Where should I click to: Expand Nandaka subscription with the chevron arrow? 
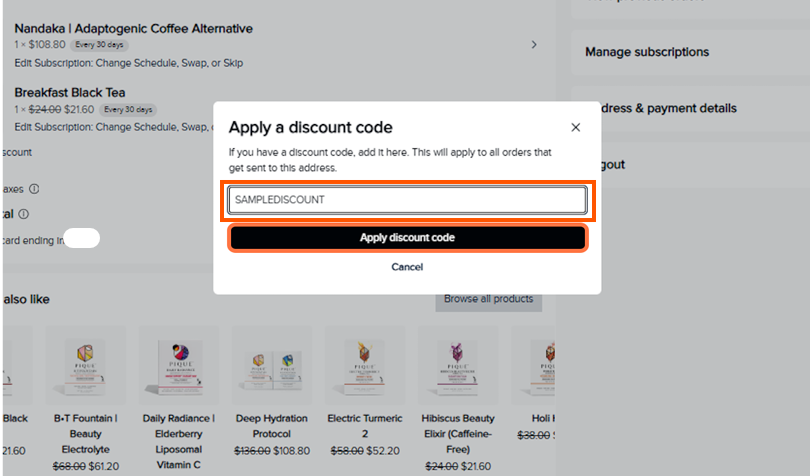(534, 45)
